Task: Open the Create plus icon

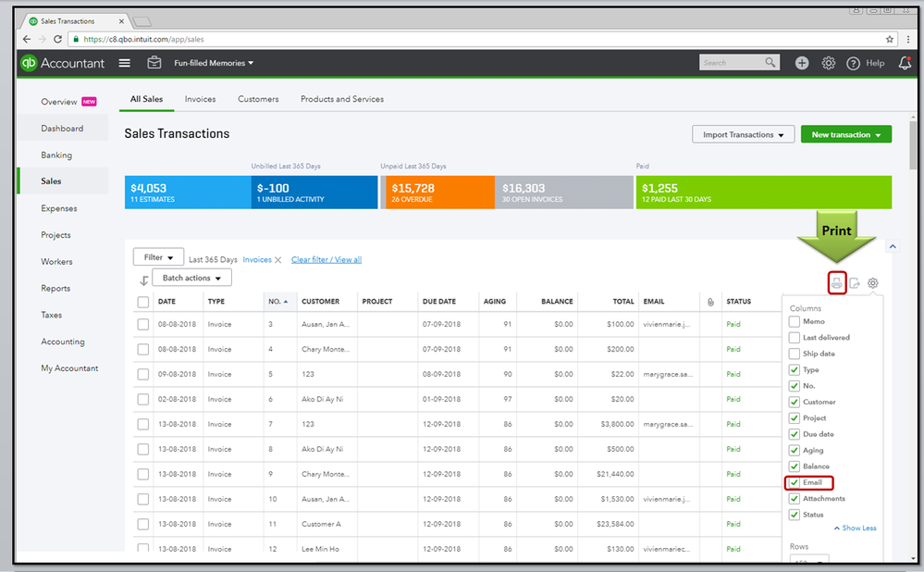Action: click(802, 63)
